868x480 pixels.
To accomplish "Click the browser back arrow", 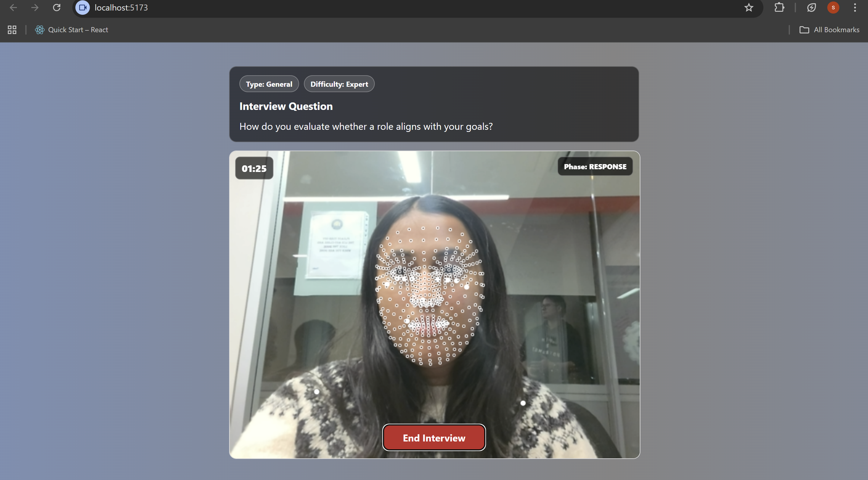I will [13, 8].
